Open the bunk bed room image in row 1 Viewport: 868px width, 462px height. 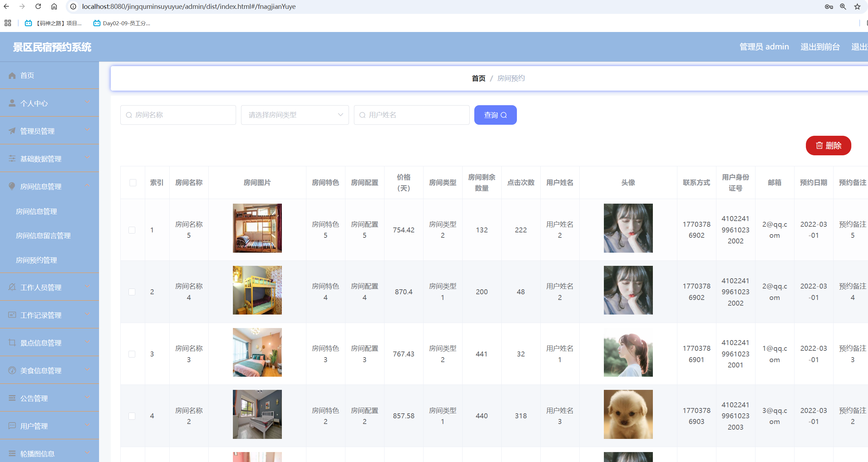point(257,228)
